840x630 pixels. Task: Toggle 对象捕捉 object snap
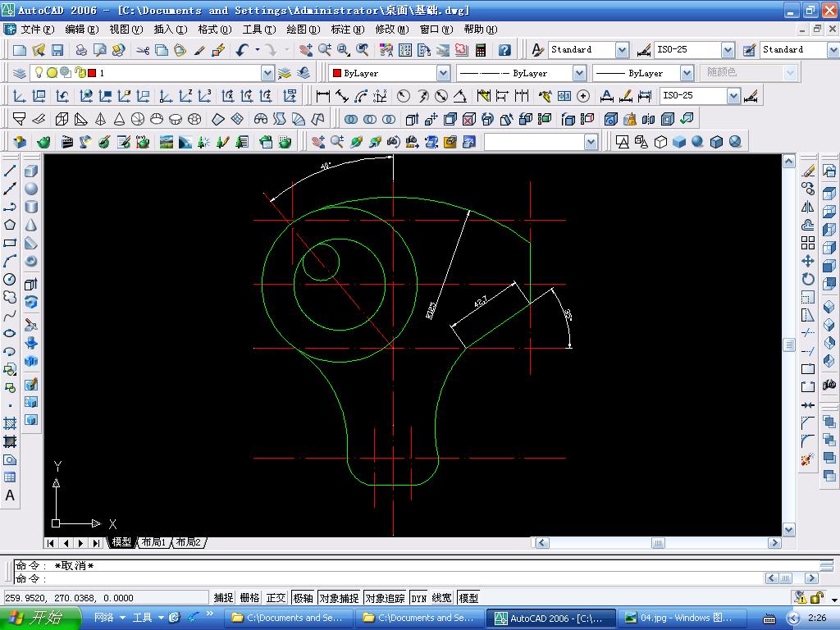(339, 598)
